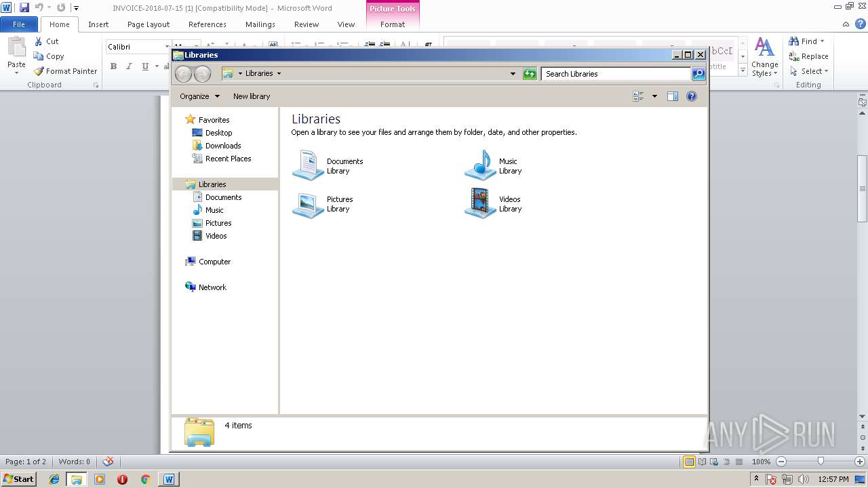Click the Change your view icon

(x=638, y=96)
